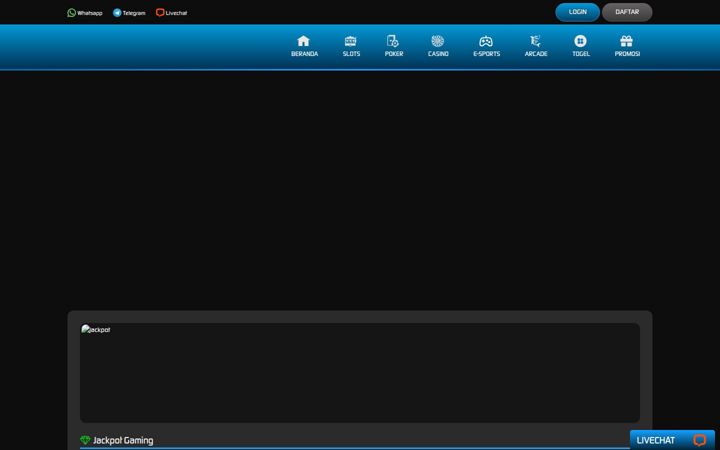Open the Livechat link in top bar
Screen dimensions: 720x450
click(x=171, y=13)
